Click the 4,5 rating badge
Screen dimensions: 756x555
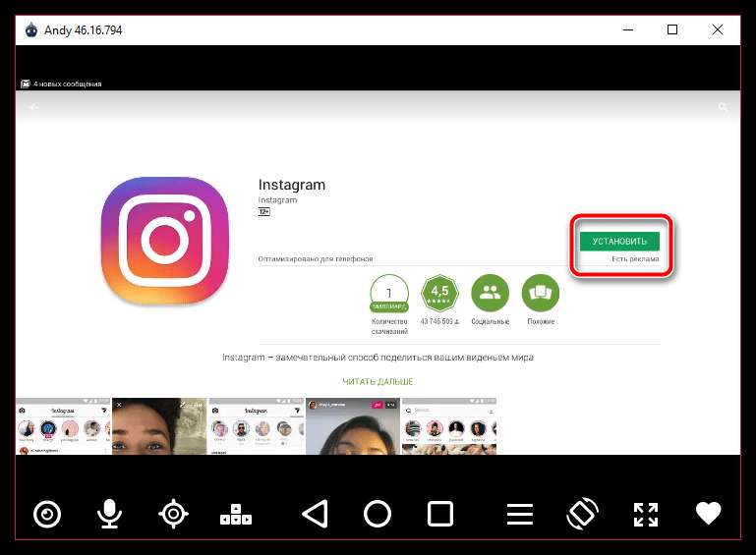point(439,294)
